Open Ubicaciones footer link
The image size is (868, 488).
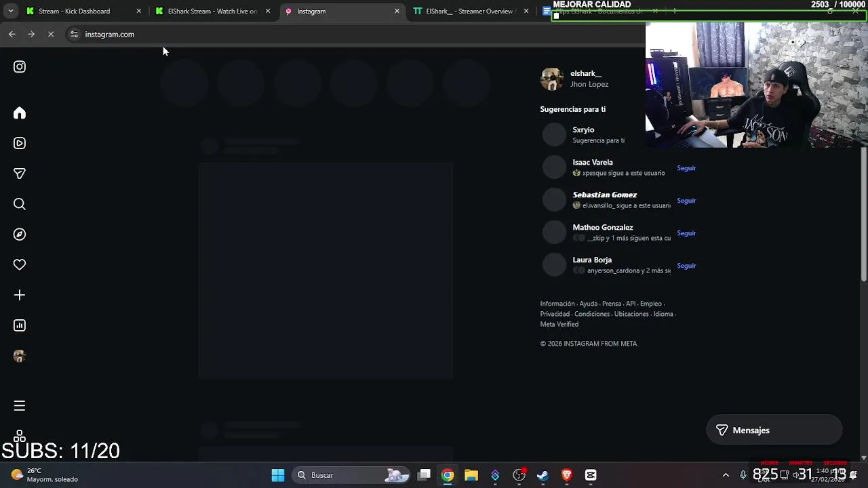[631, 314]
